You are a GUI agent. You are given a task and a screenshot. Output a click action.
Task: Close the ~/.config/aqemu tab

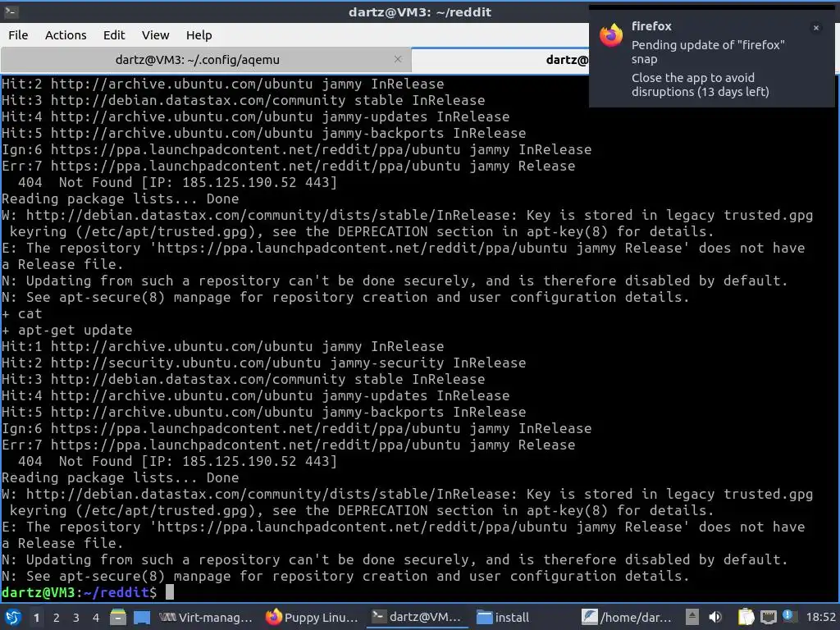pos(398,59)
